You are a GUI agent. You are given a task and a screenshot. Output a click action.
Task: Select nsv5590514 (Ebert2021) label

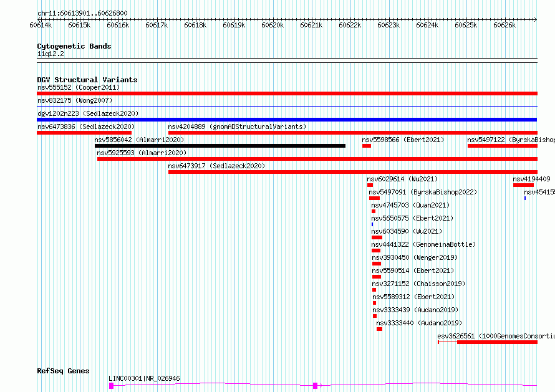pyautogui.click(x=413, y=270)
